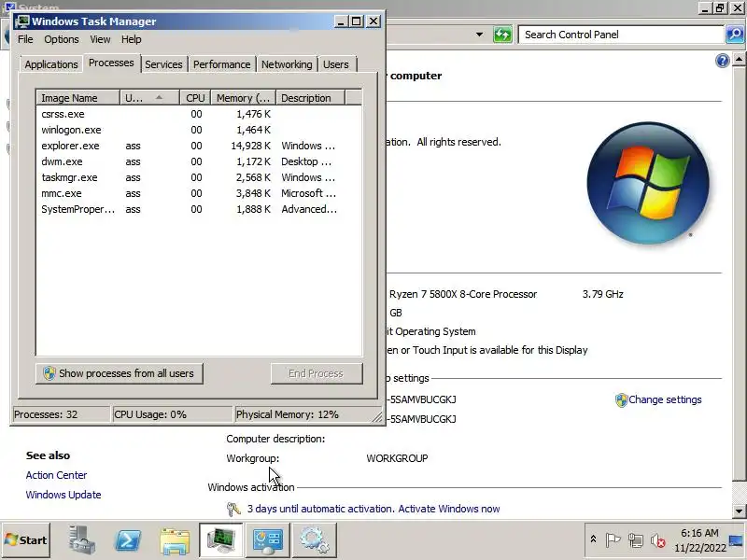This screenshot has height=560, width=747.
Task: Open the Windows Explorer folder taskbar icon
Action: (175, 540)
